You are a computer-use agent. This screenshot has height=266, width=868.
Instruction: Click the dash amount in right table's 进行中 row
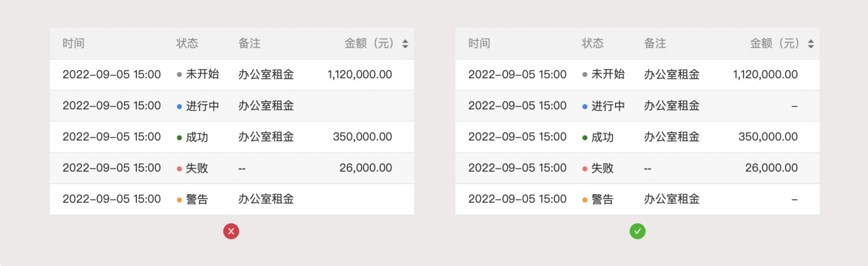(x=794, y=107)
